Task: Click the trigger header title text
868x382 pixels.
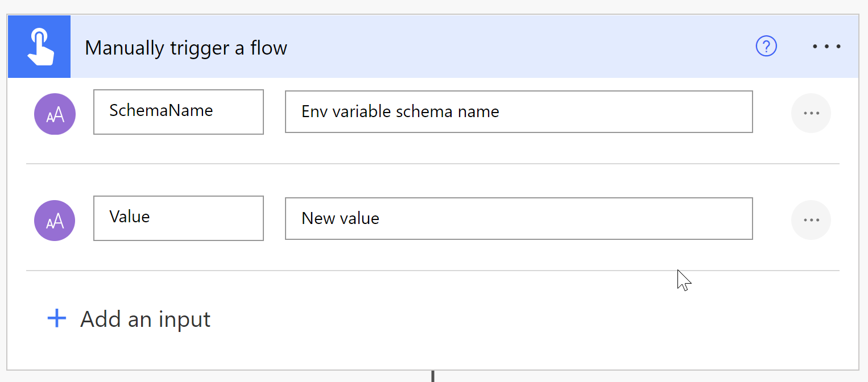Action: click(186, 47)
